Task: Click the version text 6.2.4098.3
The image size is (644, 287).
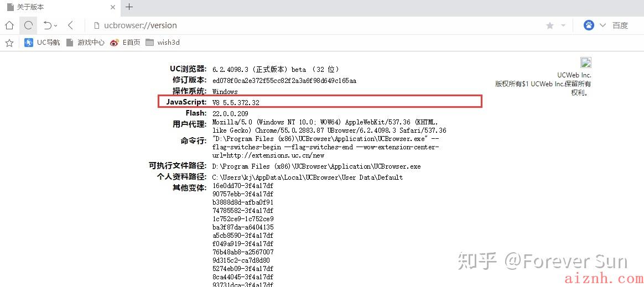Action: point(230,69)
